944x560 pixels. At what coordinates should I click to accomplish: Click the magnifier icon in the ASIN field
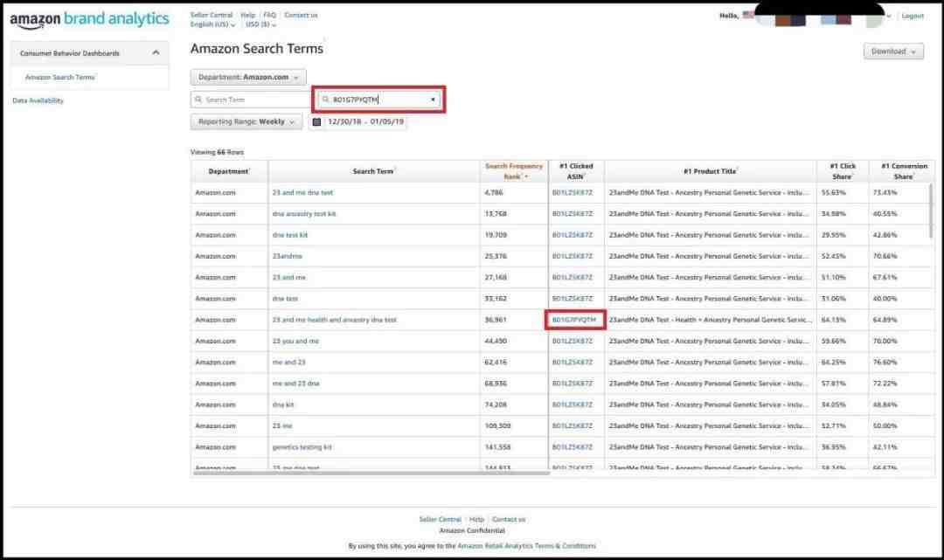326,100
